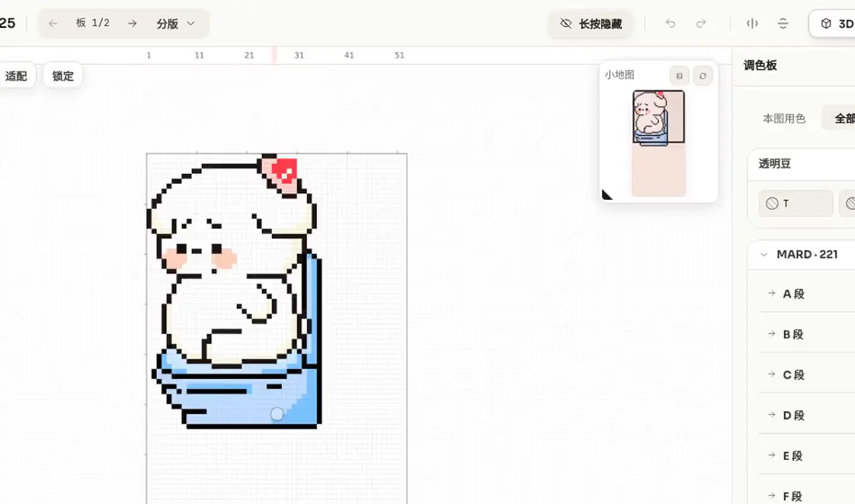The width and height of the screenshot is (855, 504).
Task: Switch to the 本图用色 tab
Action: tap(784, 118)
